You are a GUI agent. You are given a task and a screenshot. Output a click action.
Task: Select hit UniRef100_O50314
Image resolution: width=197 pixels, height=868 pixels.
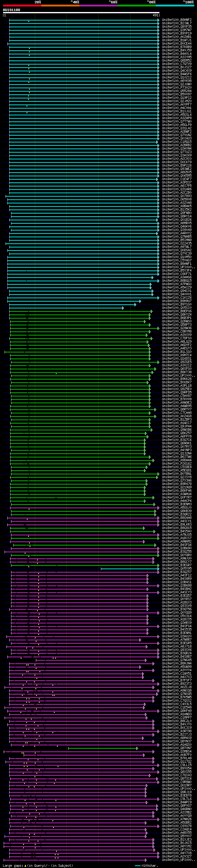click(x=177, y=616)
